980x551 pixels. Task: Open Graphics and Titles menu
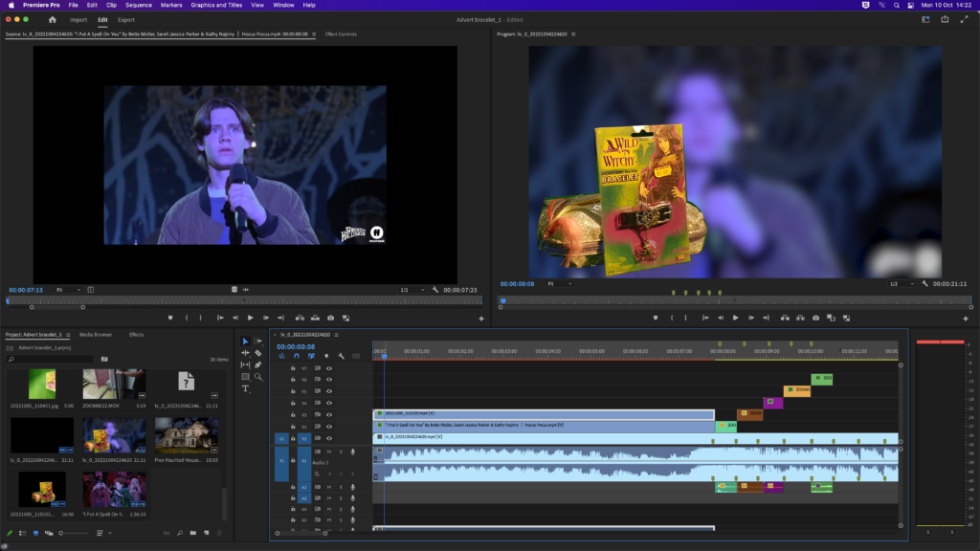coord(216,5)
